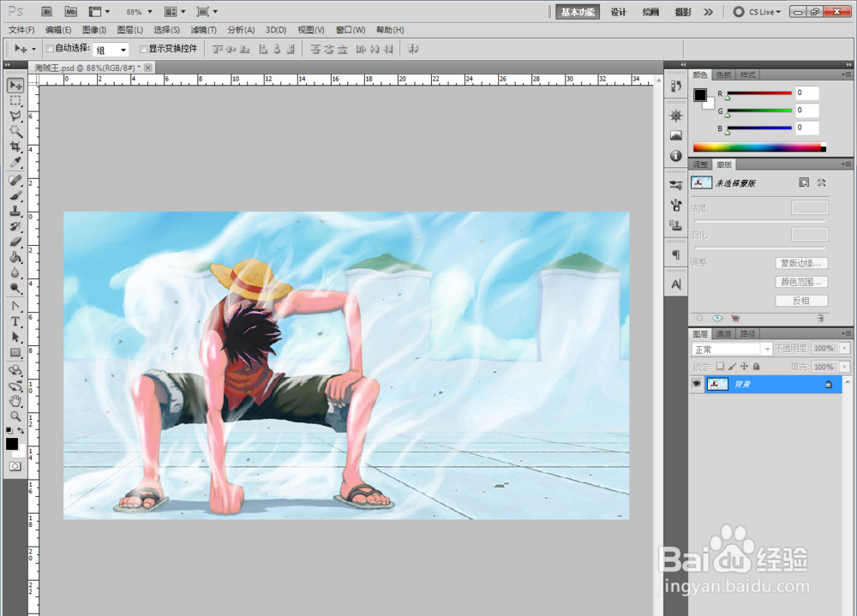
Task: Toggle lock all padlock icon
Action: click(757, 366)
